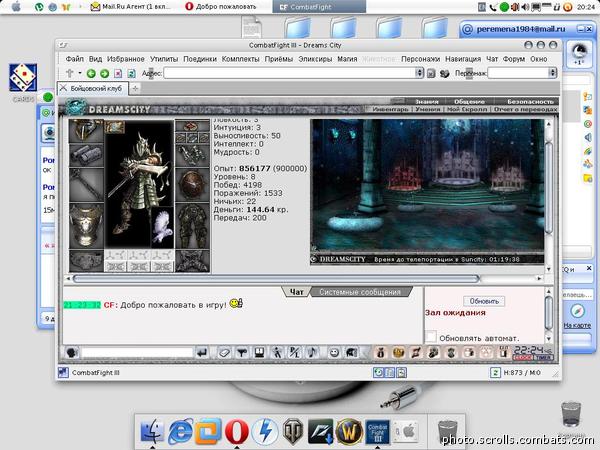Click the money bag icon in bottom toolbar

click(380, 352)
